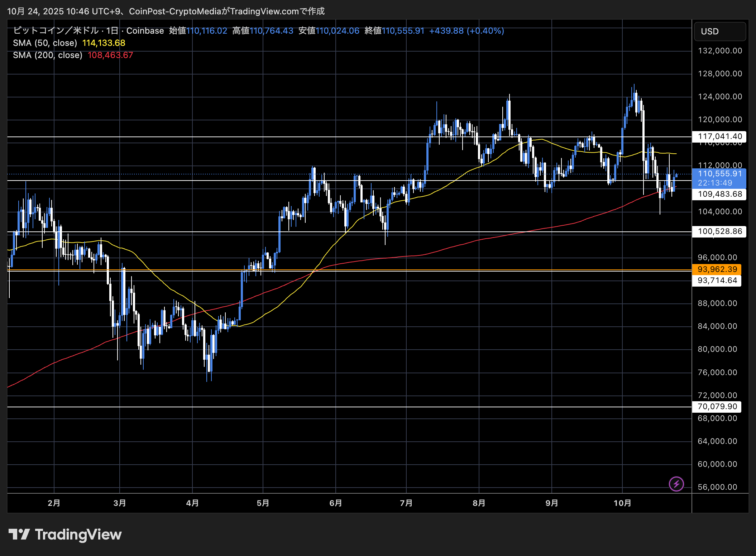Click the 93,714.64 price line label
Screen dimensions: 756x556
tap(717, 281)
